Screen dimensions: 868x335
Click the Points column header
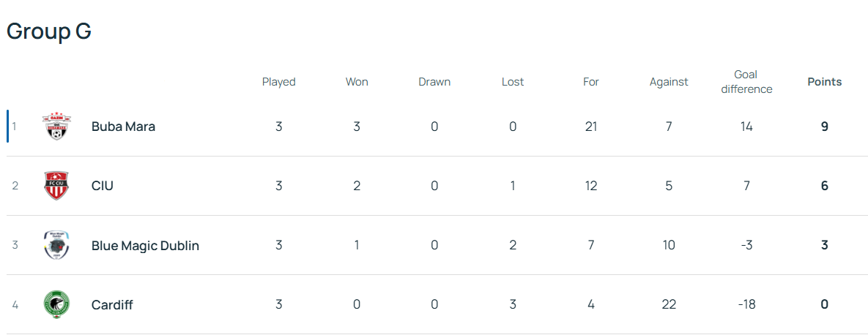(x=825, y=82)
